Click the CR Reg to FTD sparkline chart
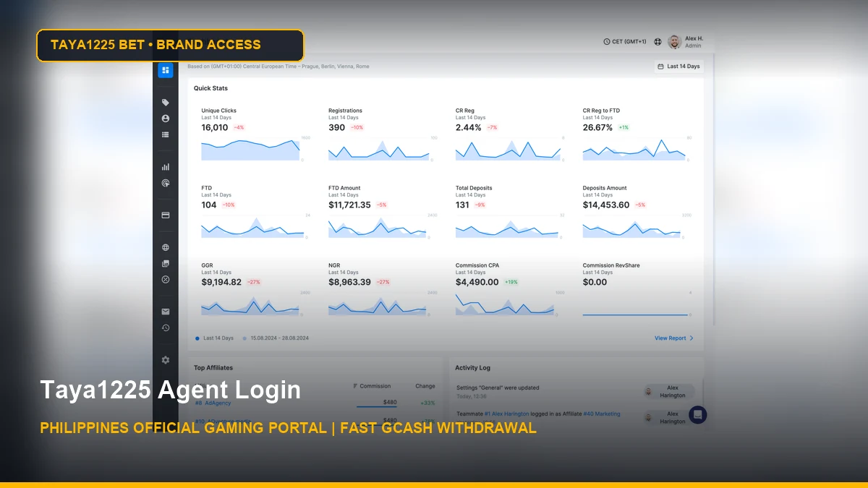The image size is (868, 488). point(634,149)
